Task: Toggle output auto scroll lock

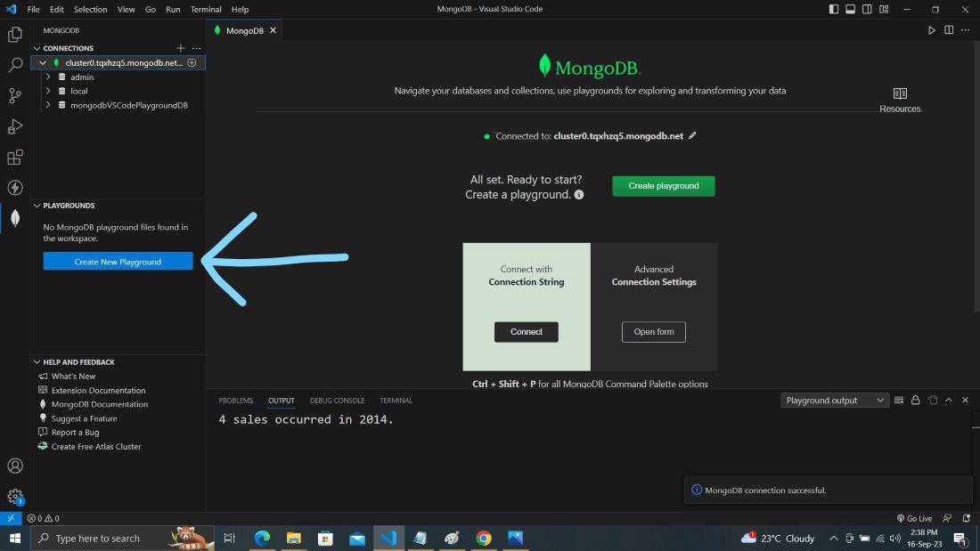Action: 916,401
